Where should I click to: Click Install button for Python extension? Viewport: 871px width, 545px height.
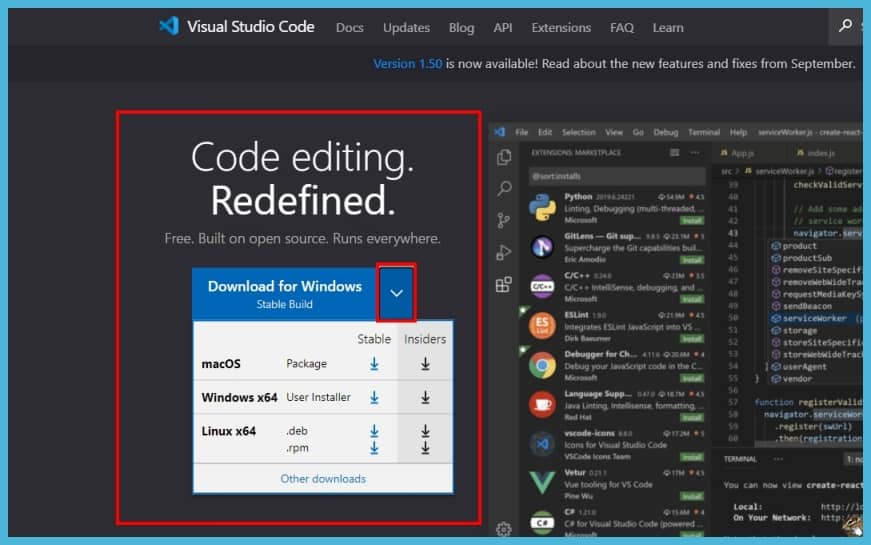(692, 221)
